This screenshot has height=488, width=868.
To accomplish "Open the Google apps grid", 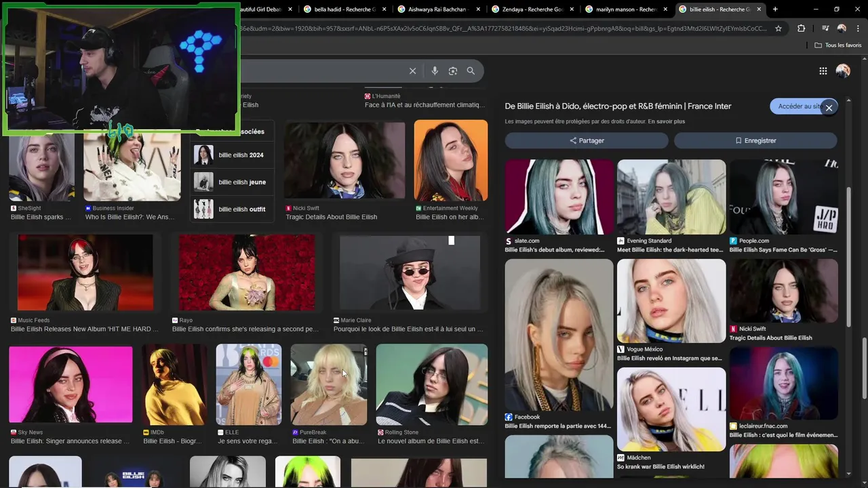I will coord(823,70).
